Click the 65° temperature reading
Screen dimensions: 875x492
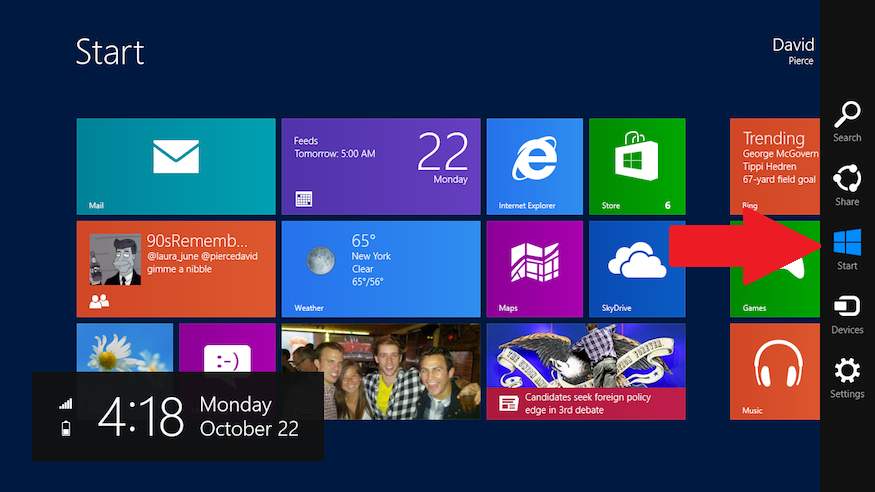click(x=363, y=241)
